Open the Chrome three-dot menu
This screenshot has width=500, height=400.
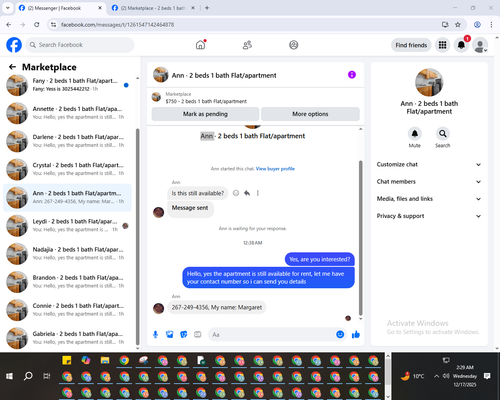pos(491,25)
